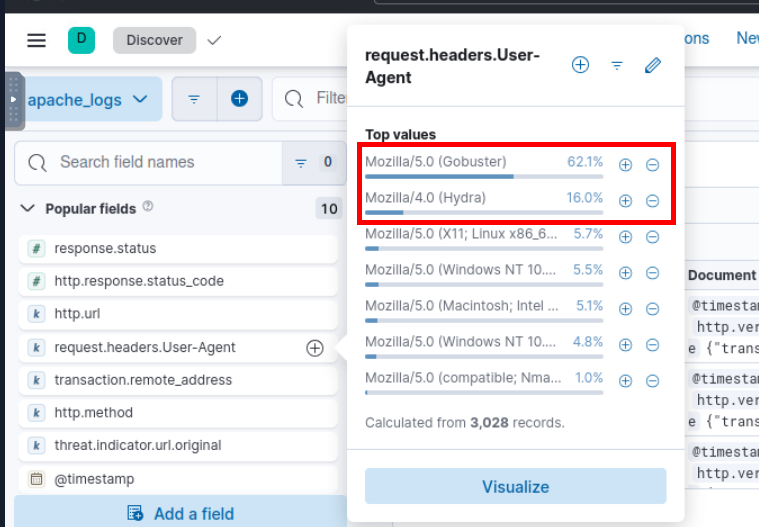This screenshot has height=527, width=759.
Task: Click the add filter plus button
Action: pyautogui.click(x=240, y=99)
